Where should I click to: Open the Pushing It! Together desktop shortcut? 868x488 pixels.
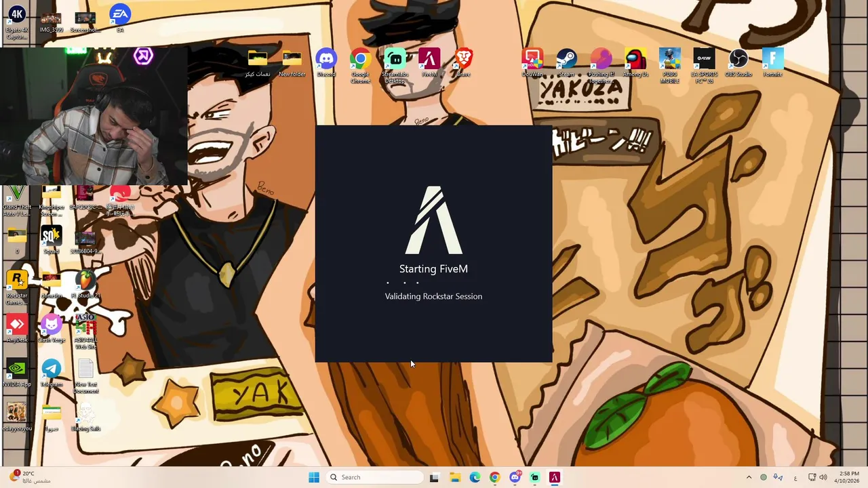coord(601,66)
